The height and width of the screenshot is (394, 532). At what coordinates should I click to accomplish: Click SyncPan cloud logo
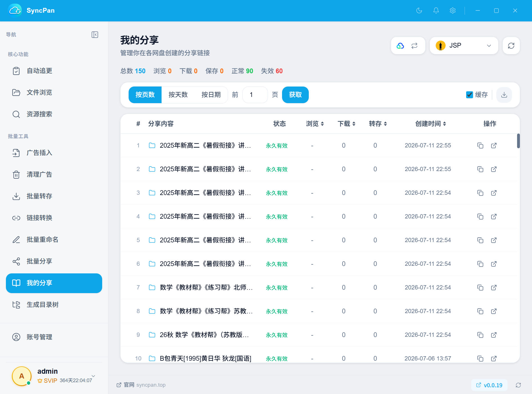pyautogui.click(x=15, y=10)
